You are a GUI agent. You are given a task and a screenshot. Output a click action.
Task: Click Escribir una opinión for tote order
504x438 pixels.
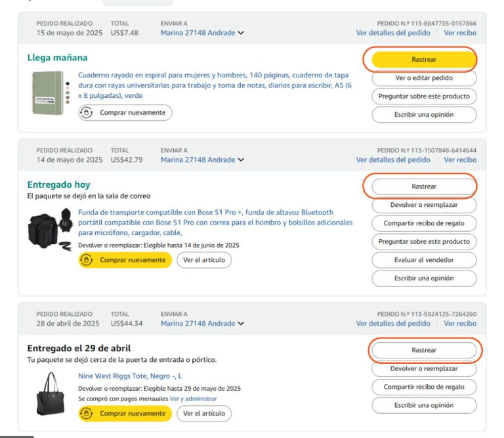(424, 405)
